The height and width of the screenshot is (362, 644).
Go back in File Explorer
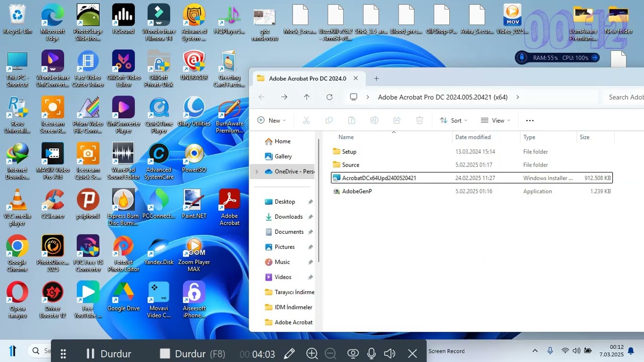261,97
